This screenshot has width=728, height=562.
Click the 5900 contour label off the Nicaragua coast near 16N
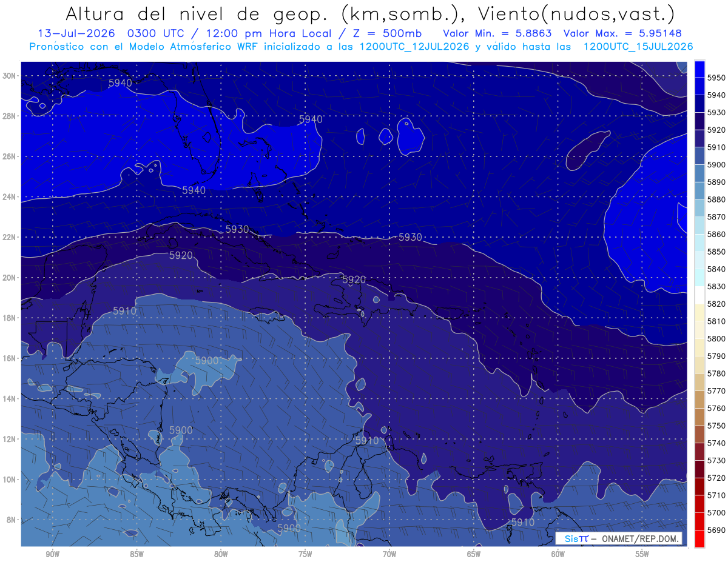[x=207, y=360]
